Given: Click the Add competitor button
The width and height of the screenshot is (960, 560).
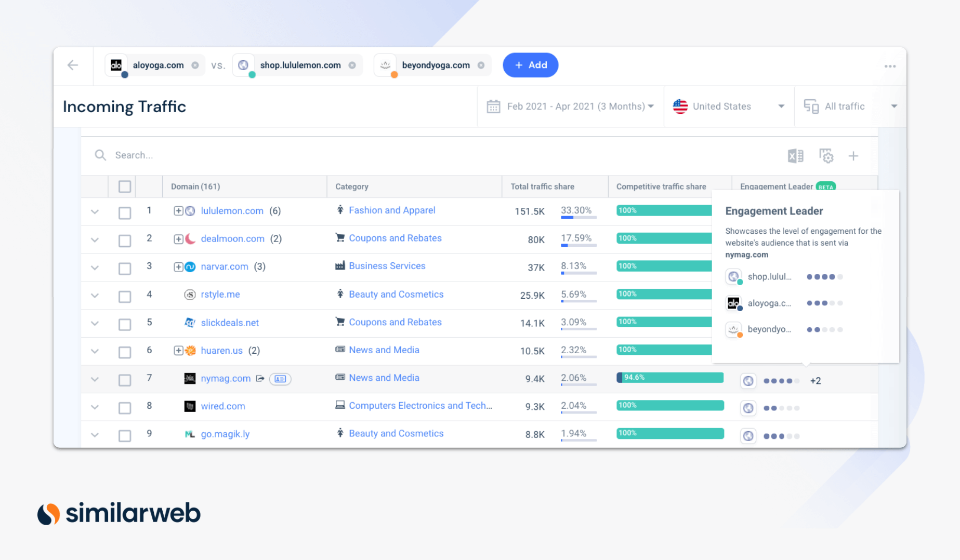Looking at the screenshot, I should [x=530, y=65].
